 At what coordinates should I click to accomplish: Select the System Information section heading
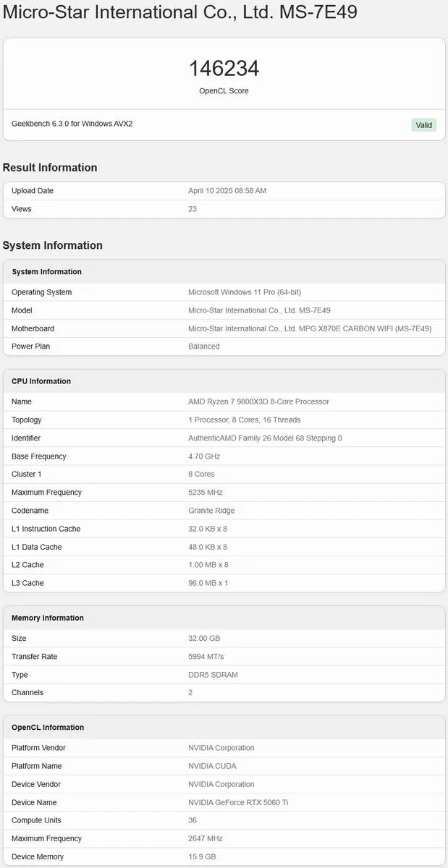click(53, 246)
